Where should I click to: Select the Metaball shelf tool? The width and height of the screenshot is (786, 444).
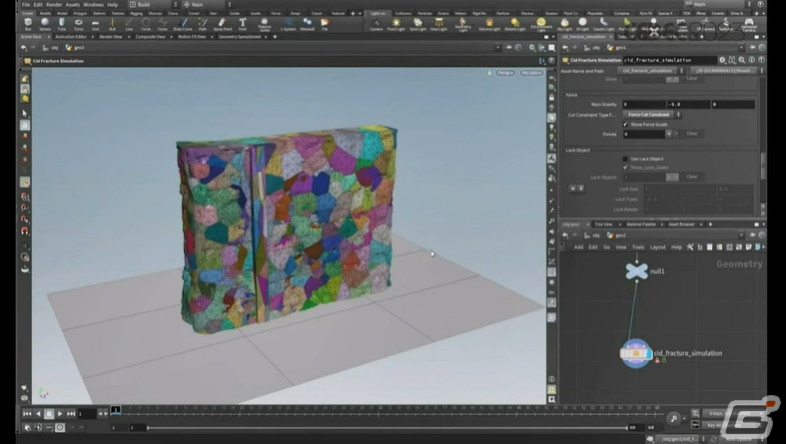coord(307,24)
